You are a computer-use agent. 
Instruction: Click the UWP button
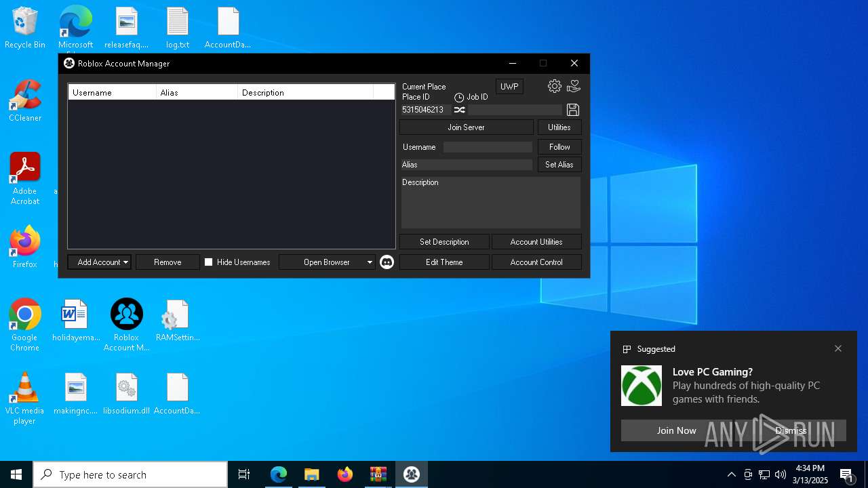(x=509, y=87)
